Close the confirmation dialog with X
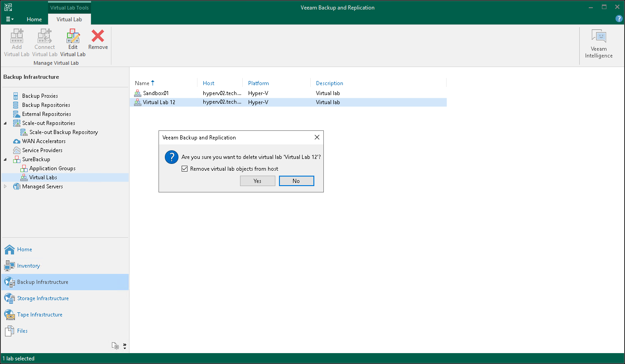The height and width of the screenshot is (364, 625). click(x=317, y=138)
